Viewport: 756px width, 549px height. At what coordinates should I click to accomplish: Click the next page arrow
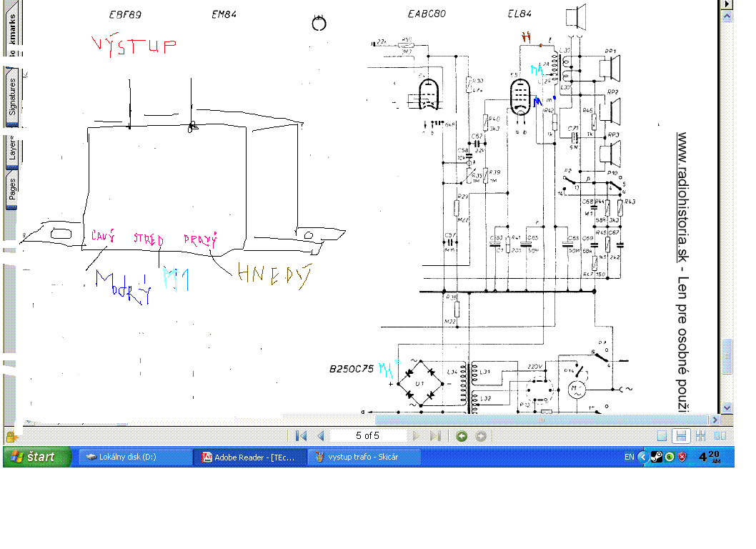click(x=416, y=435)
